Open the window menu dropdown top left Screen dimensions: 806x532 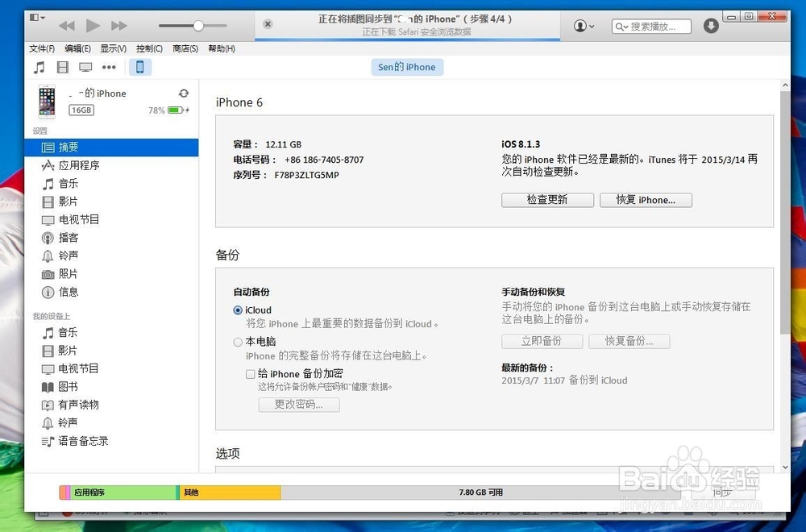34,16
